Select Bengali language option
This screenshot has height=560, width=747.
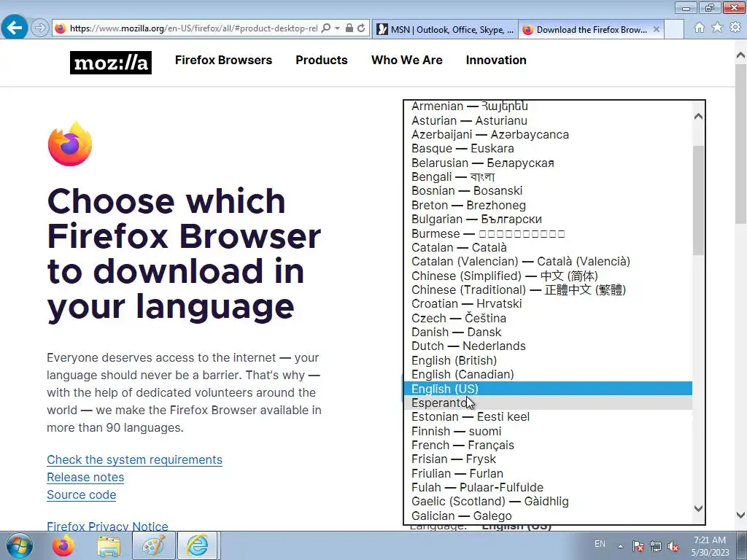pos(548,176)
